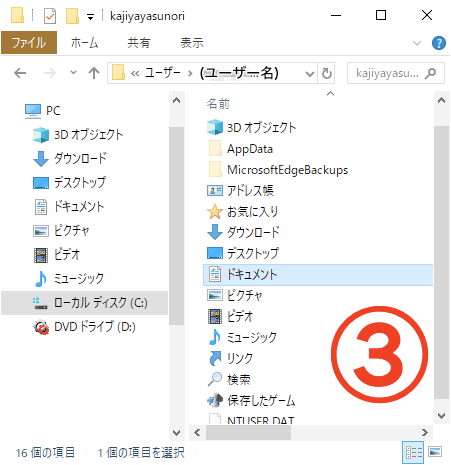Go up one folder level arrow
Image resolution: width=451 pixels, height=465 pixels.
(94, 73)
